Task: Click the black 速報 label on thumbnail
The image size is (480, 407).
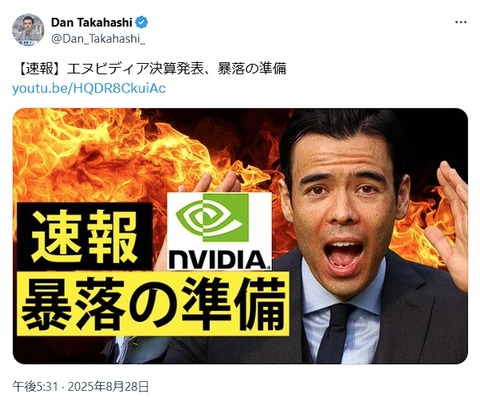Action: tap(85, 236)
